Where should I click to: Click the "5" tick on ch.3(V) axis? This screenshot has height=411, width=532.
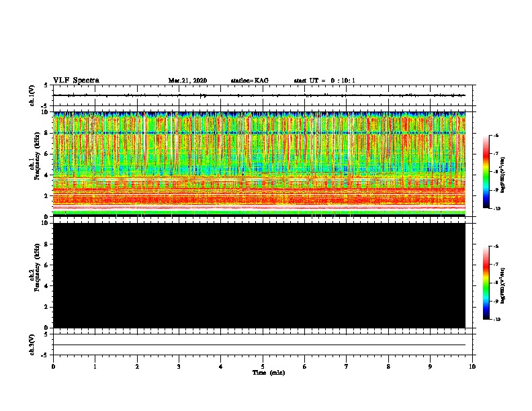tap(46, 334)
